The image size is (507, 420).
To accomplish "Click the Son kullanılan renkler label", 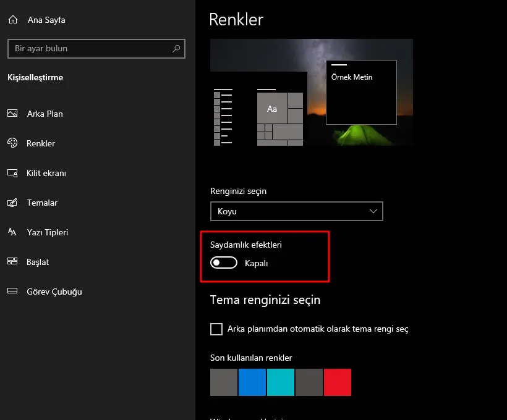I will (251, 358).
